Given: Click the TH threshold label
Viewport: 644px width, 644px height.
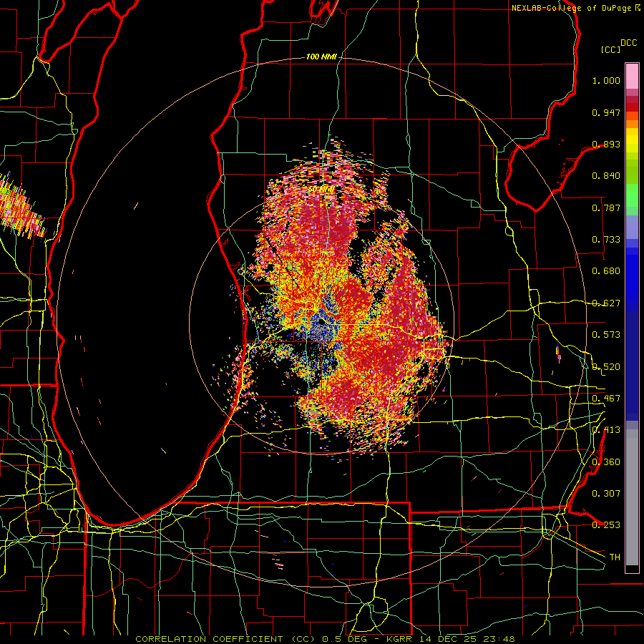Looking at the screenshot, I should (615, 557).
